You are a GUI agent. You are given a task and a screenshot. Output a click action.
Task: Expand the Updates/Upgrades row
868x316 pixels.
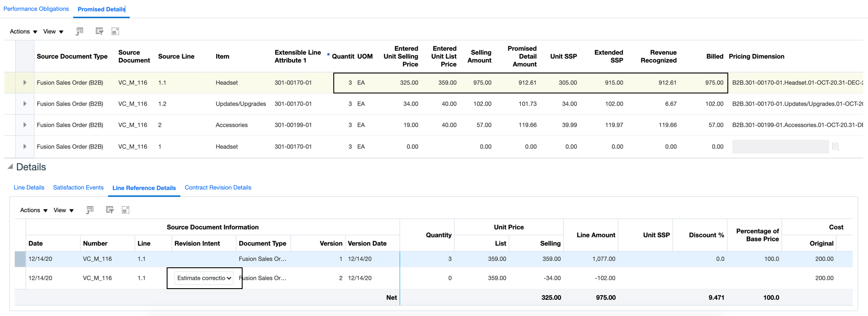coord(25,104)
